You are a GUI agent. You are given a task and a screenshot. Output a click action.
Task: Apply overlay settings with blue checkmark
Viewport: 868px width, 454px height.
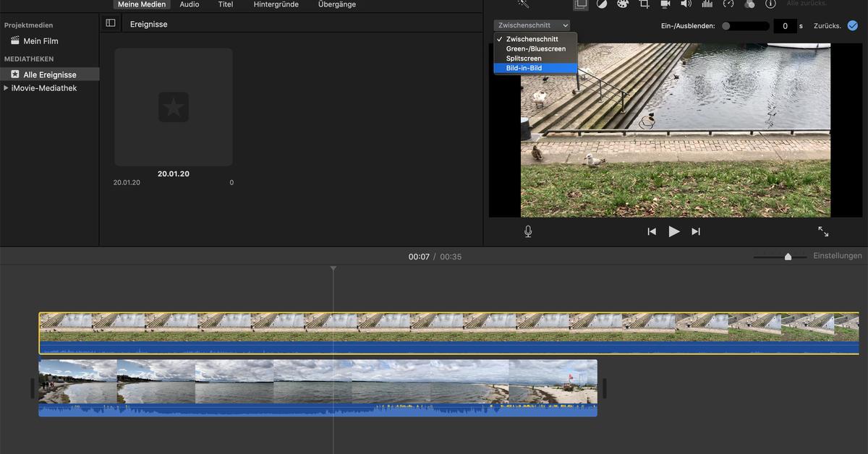[853, 25]
